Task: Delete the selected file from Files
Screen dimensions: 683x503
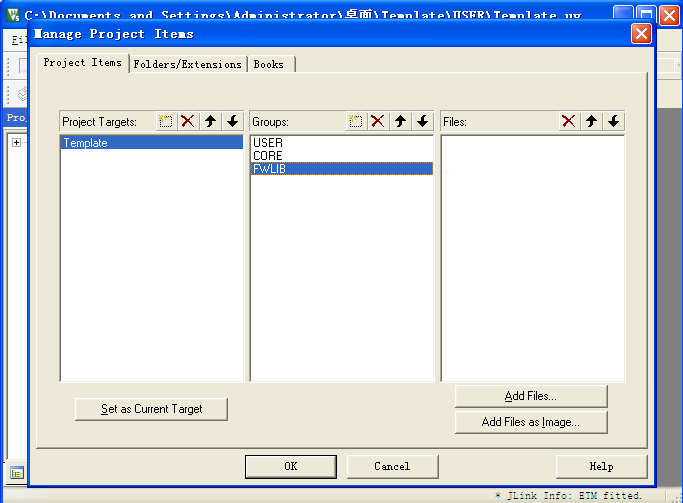Action: (568, 121)
